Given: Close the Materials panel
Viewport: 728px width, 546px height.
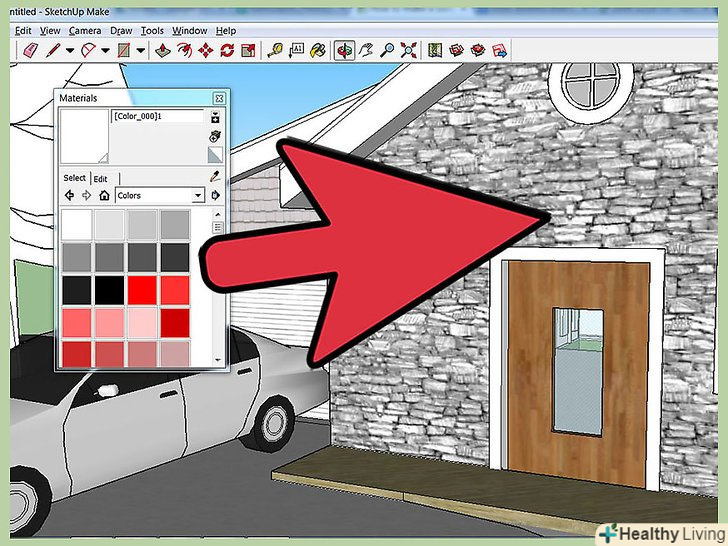Looking at the screenshot, I should (x=219, y=98).
